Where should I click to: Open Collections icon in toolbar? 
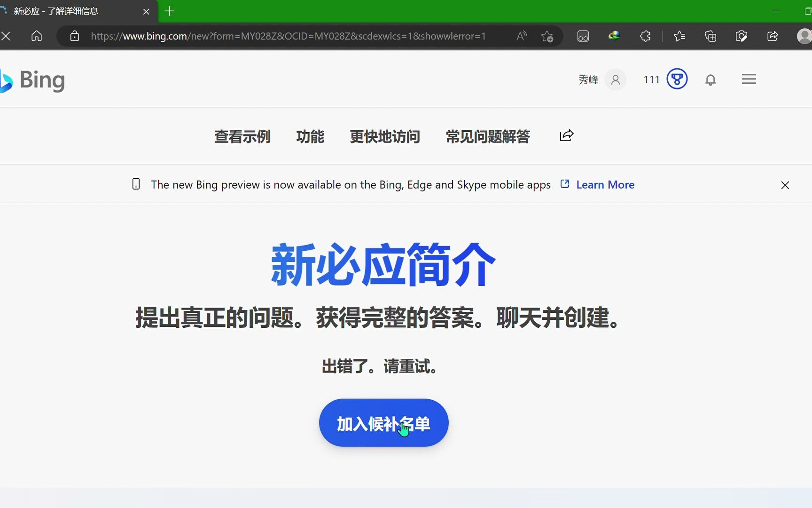(x=710, y=36)
